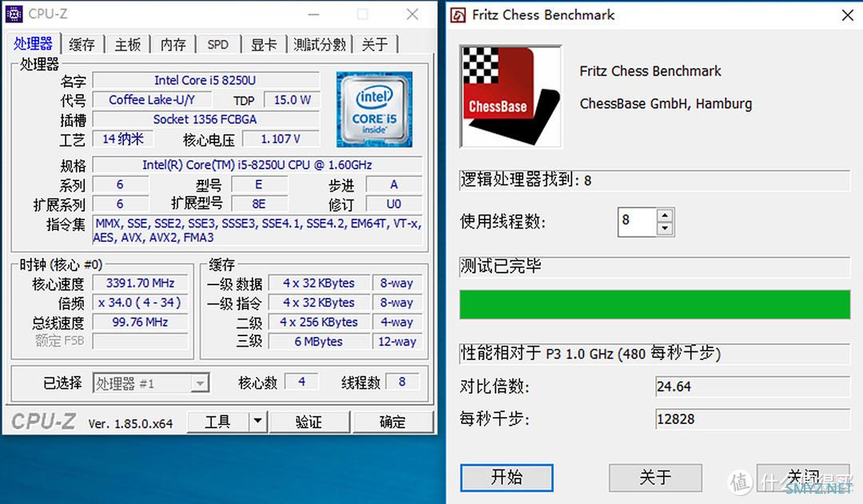Click the instruction set list field
Viewport: 863px width, 504px height.
pos(257,230)
